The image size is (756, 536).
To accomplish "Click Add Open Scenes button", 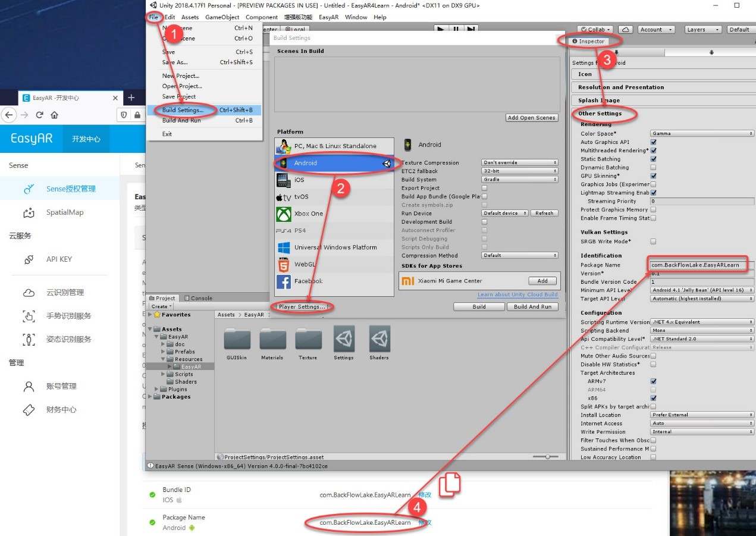I will coord(532,118).
